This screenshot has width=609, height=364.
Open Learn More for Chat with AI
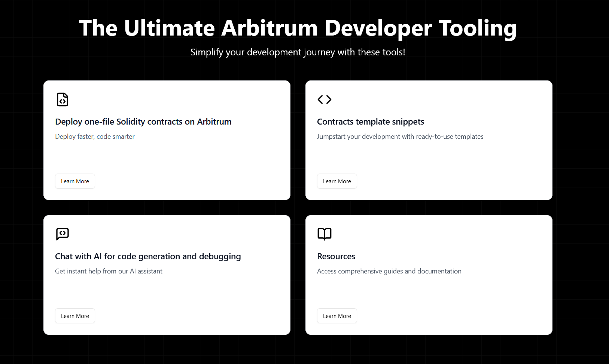click(x=75, y=316)
